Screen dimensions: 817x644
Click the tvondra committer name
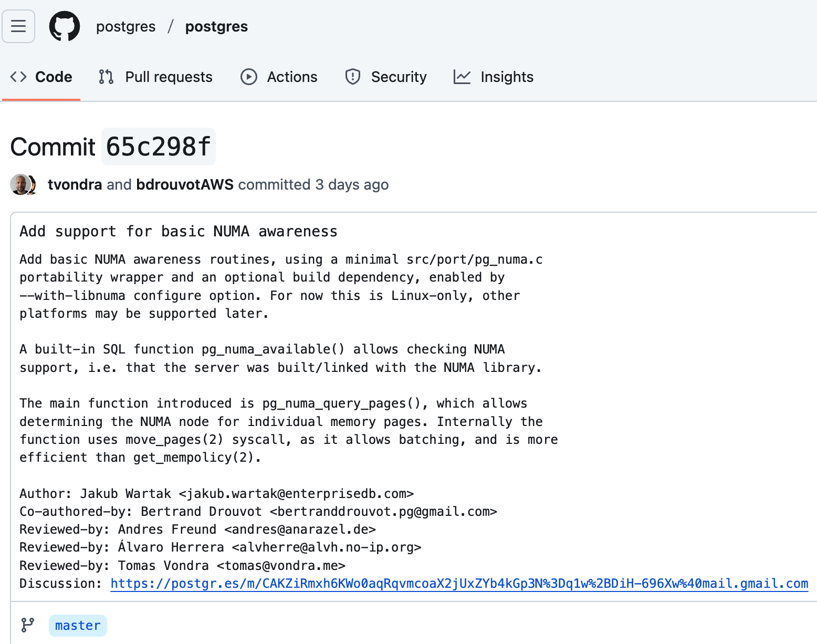75,184
